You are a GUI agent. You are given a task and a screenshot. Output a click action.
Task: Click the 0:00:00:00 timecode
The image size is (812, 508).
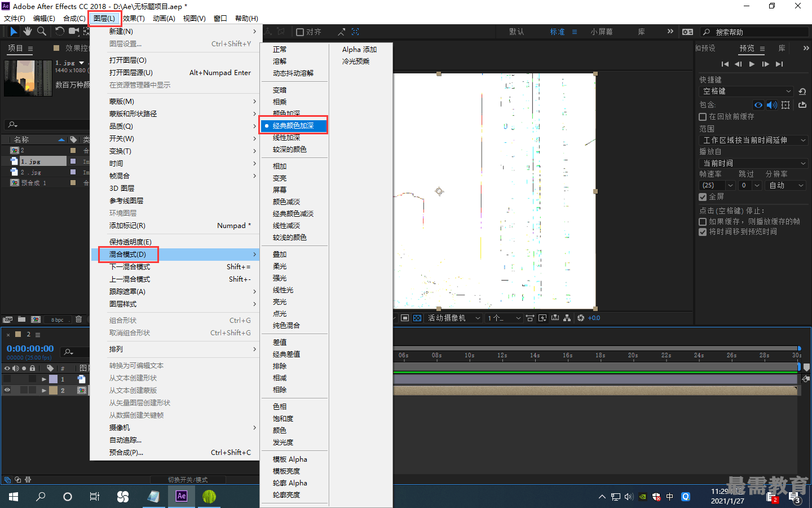(x=30, y=349)
